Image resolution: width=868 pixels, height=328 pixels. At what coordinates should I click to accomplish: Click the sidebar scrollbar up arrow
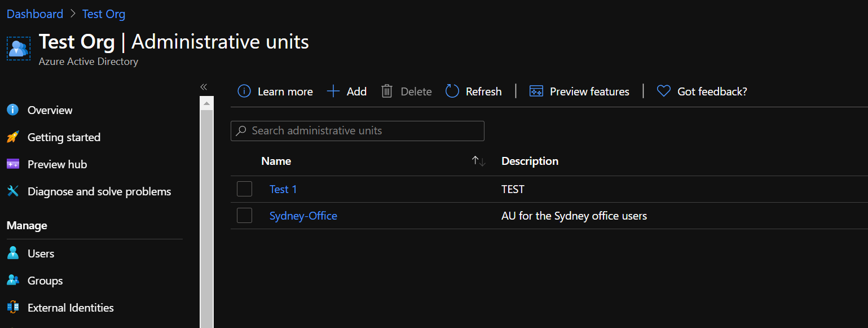coord(206,103)
